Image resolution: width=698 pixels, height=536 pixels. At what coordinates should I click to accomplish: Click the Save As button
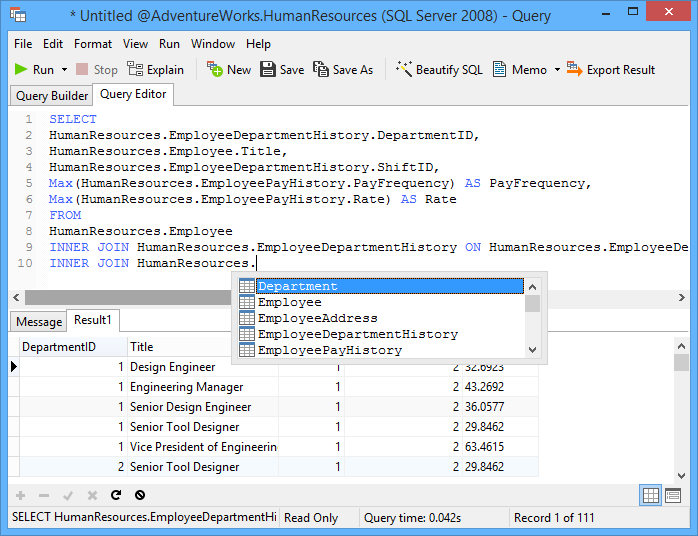[343, 70]
